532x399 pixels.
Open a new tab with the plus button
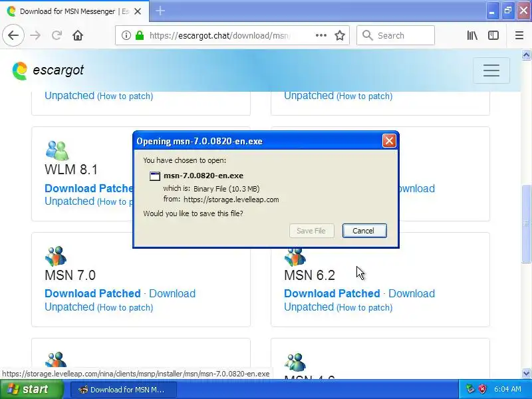160,11
